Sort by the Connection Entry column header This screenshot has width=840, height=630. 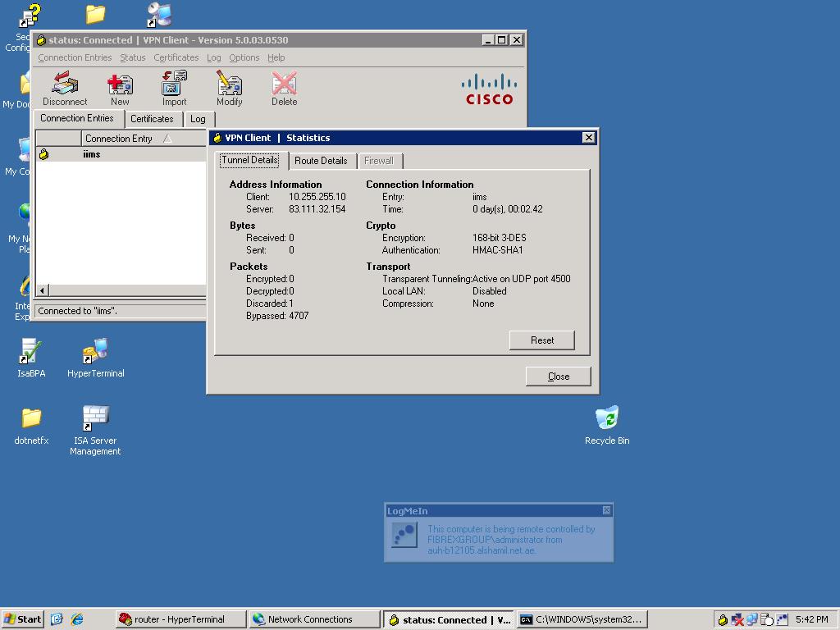pos(144,138)
